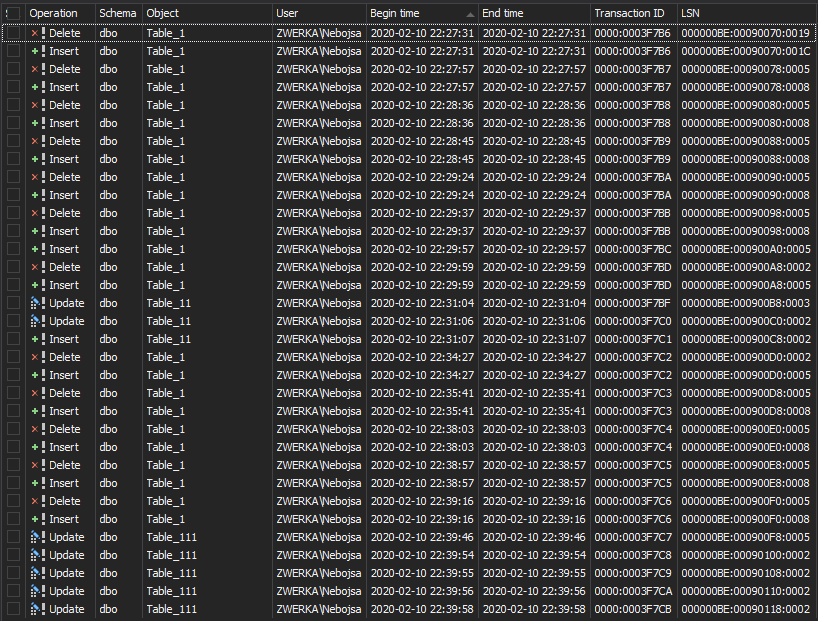Click LSN 000000BE:00090070:001C
The width and height of the screenshot is (818, 621).
click(745, 51)
